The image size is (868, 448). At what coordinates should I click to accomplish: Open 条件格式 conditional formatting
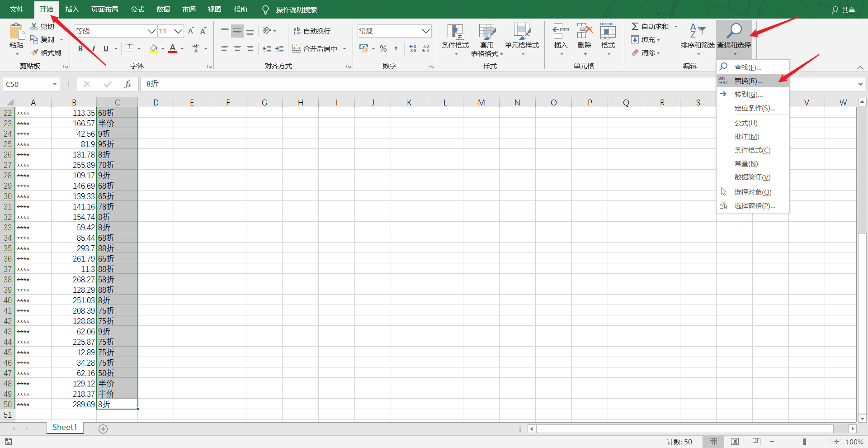coord(455,40)
